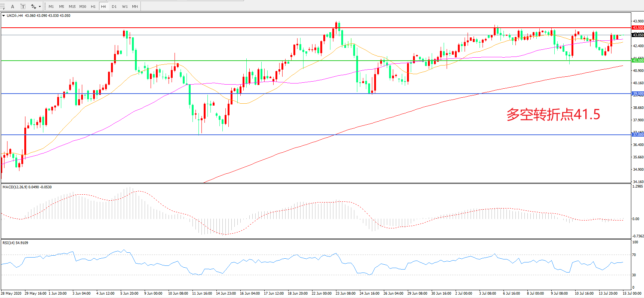Viewport: 644px width, 298px height.
Task: Click the Arrows objects tool icon
Action: (x=33, y=6)
